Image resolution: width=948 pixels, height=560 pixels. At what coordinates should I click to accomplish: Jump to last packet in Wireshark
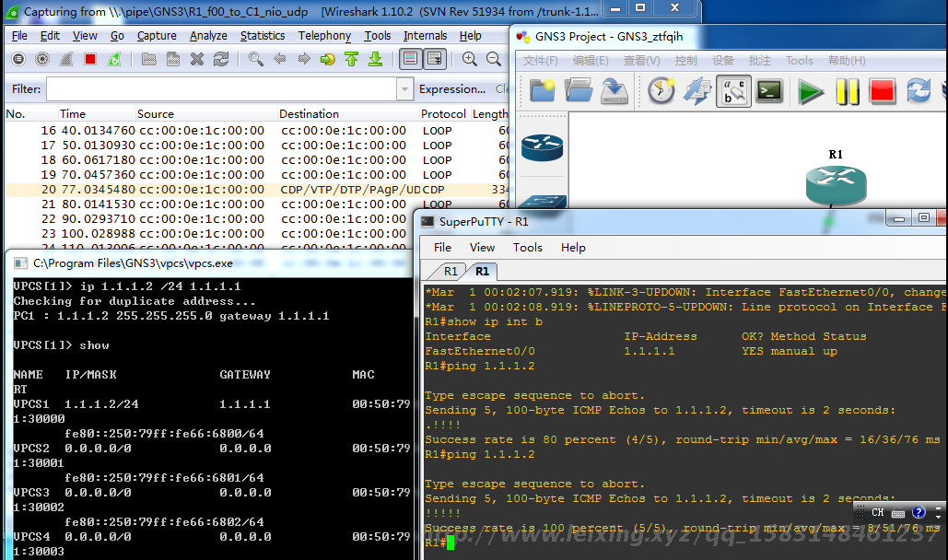376,59
